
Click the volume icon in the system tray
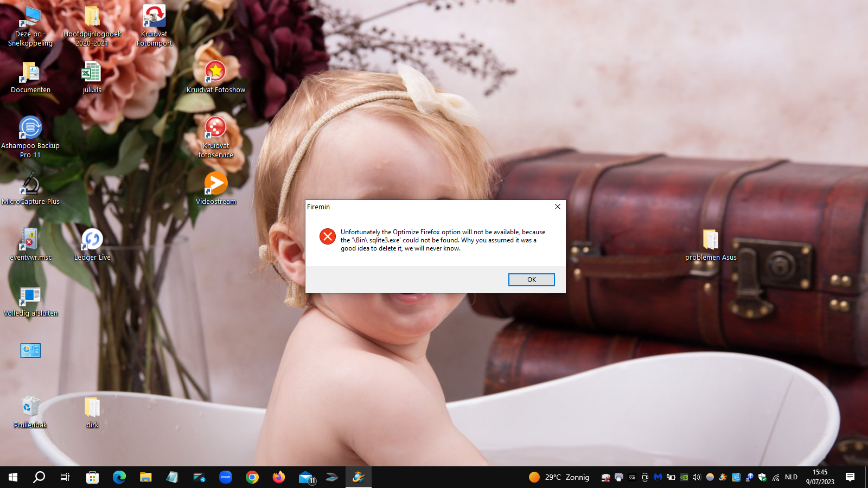coord(697,477)
